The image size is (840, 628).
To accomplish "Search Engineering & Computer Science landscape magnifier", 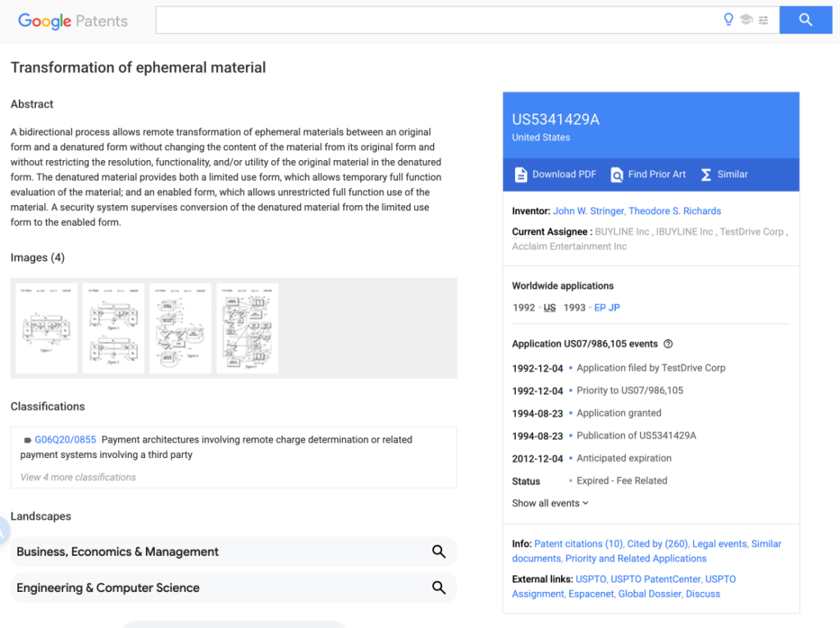I will [439, 587].
